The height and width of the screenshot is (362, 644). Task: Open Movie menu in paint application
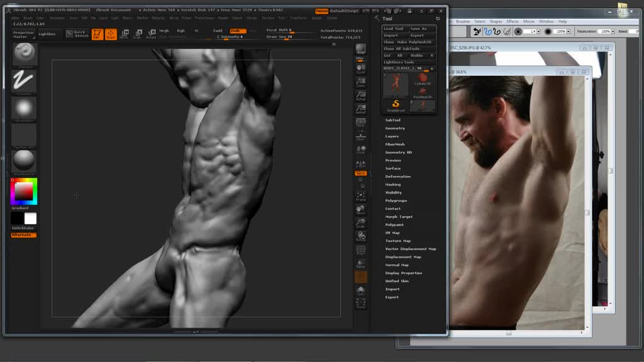(528, 21)
